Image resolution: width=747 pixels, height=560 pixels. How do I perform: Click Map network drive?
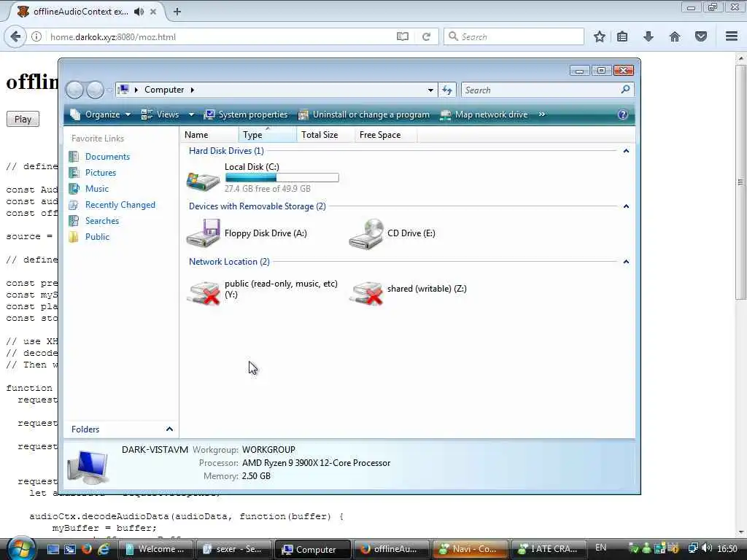(x=484, y=114)
